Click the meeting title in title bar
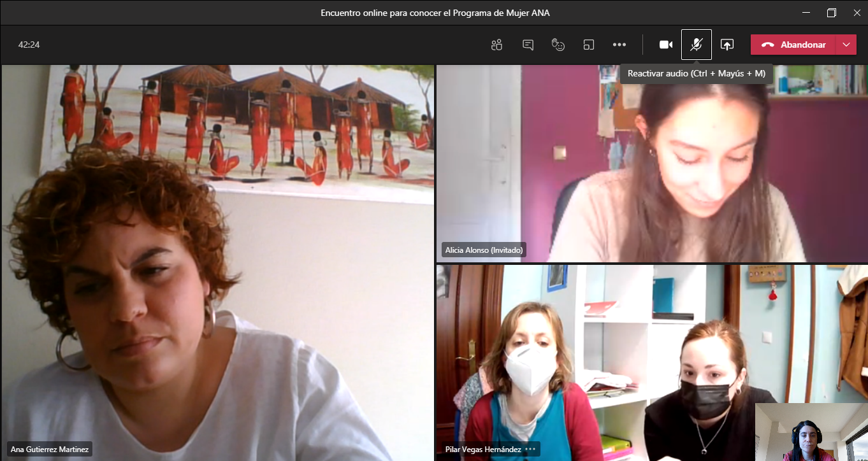 pyautogui.click(x=435, y=13)
